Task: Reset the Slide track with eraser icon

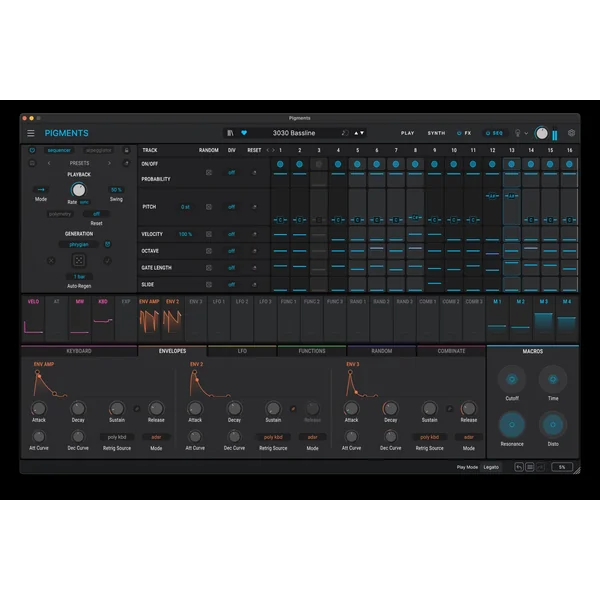Action: click(x=254, y=285)
